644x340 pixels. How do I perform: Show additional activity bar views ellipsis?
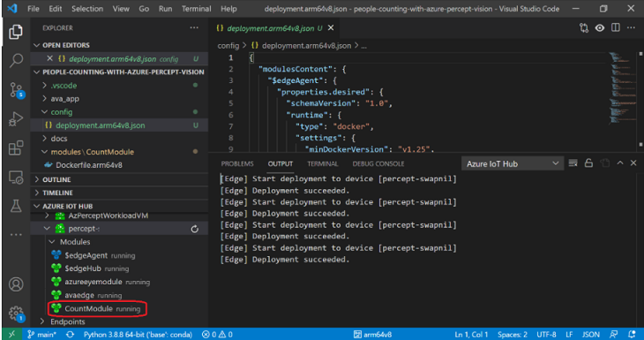16,235
